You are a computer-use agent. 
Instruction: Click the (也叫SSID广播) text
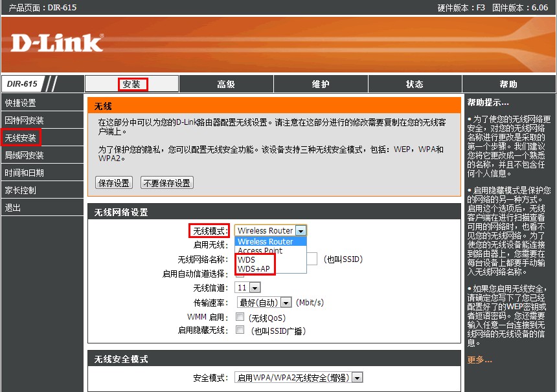(x=278, y=331)
